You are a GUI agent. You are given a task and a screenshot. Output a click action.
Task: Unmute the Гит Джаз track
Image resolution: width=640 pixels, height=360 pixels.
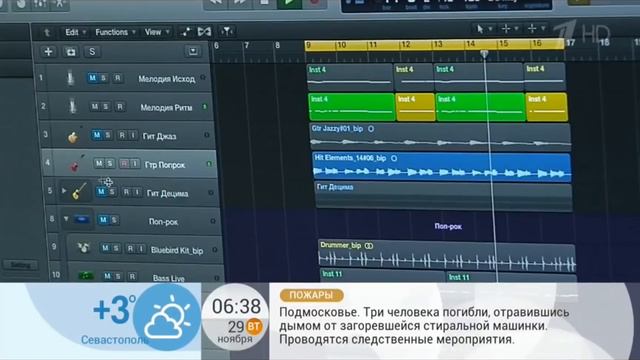[97, 135]
